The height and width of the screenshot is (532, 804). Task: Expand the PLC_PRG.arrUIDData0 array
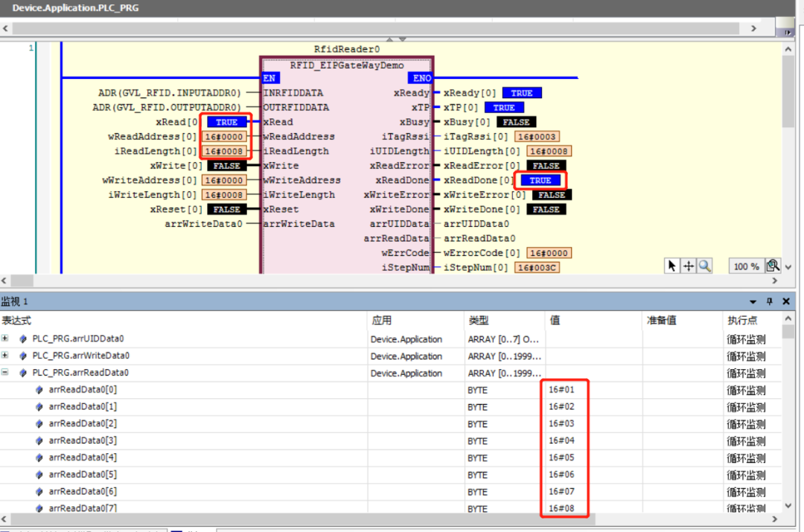tap(6, 339)
